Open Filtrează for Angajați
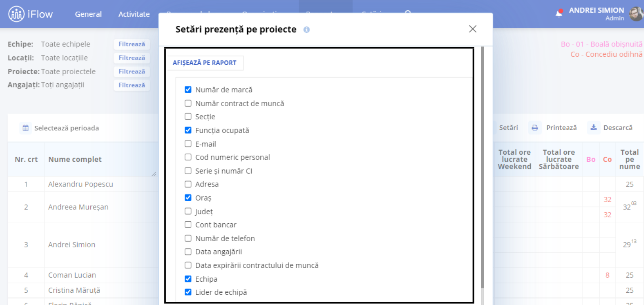Screen dimensions: 644x307 132,85
